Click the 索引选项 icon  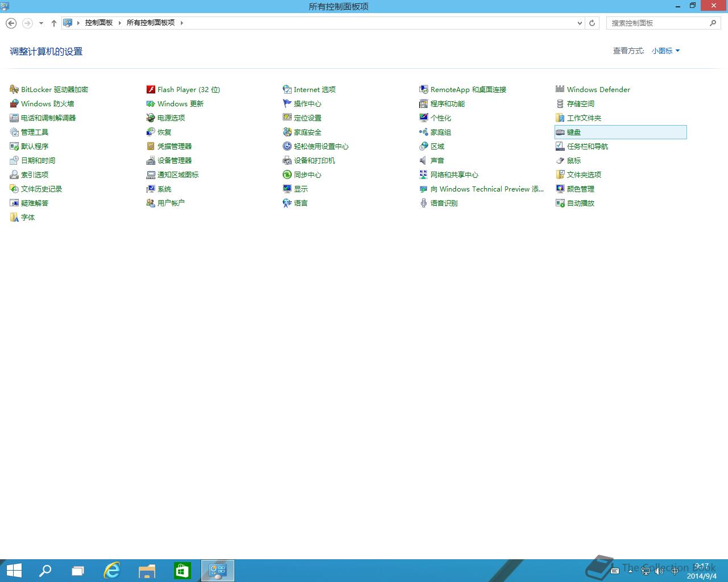(14, 174)
